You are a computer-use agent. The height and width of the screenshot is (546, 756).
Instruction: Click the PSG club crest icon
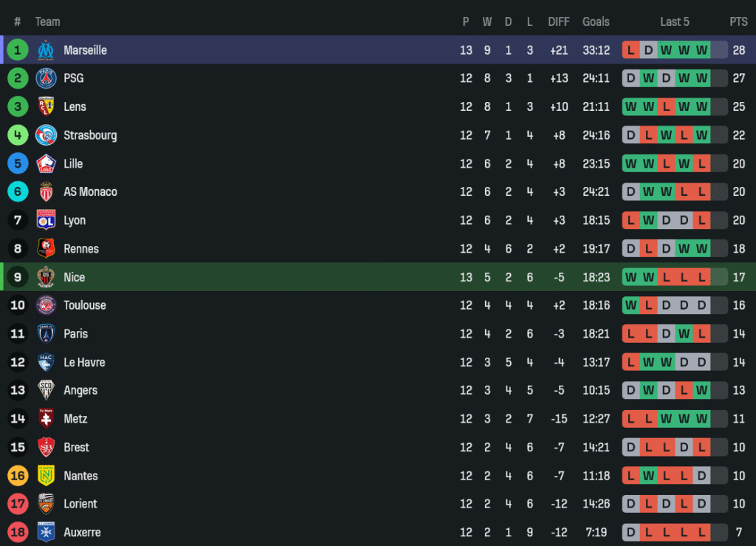[x=46, y=78]
